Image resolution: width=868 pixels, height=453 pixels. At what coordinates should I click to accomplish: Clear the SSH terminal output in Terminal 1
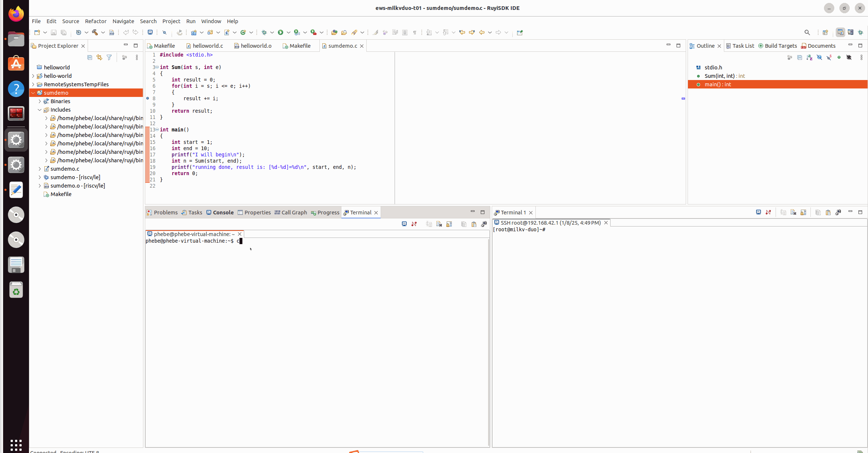pyautogui.click(x=793, y=212)
